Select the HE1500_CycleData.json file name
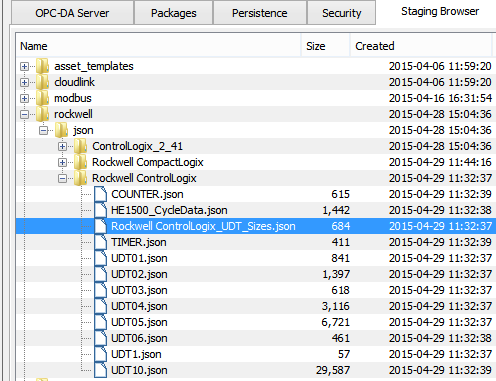Image resolution: width=496 pixels, height=381 pixels. [x=169, y=210]
